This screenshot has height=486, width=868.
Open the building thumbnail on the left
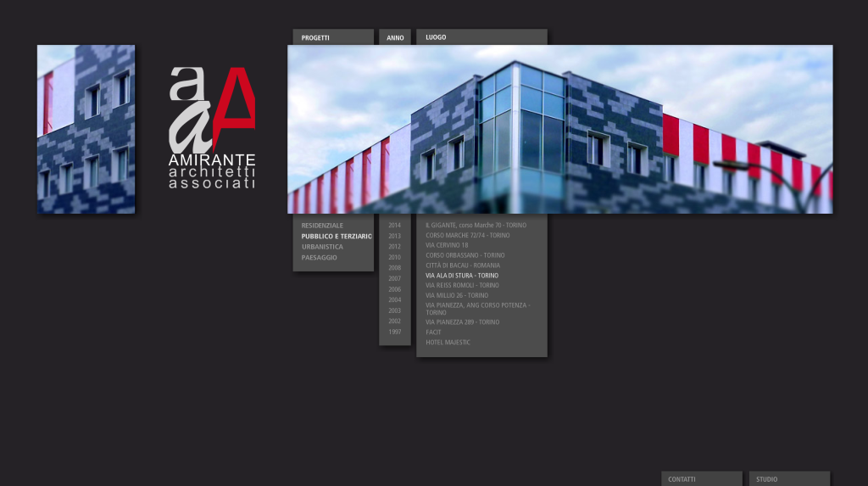click(x=86, y=129)
